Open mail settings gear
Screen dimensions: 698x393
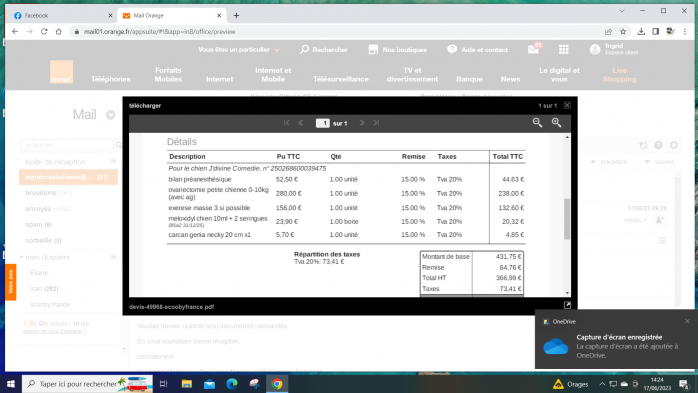674,145
